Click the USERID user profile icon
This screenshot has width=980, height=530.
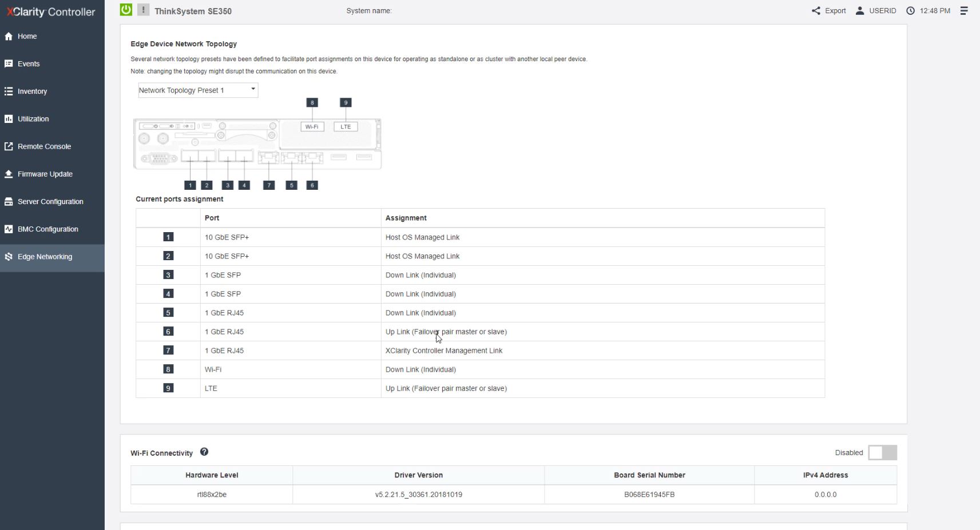(859, 11)
